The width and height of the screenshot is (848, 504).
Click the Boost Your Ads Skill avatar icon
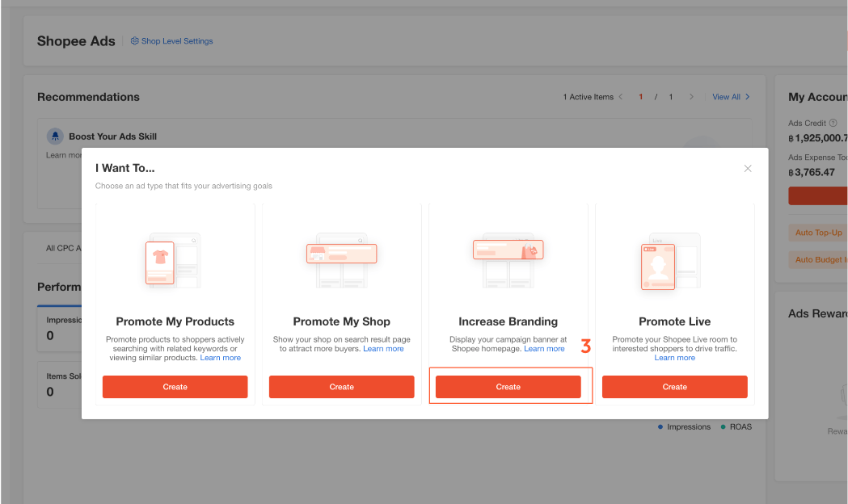click(55, 136)
